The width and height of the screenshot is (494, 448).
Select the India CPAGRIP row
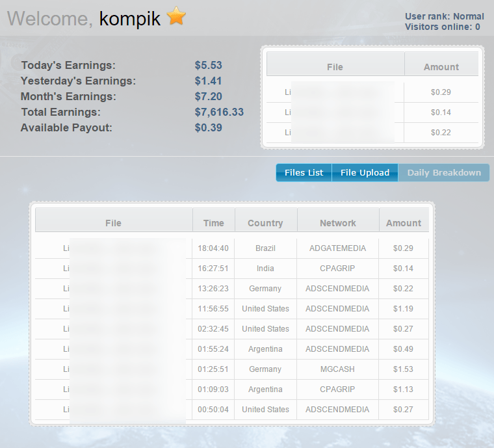265,269
